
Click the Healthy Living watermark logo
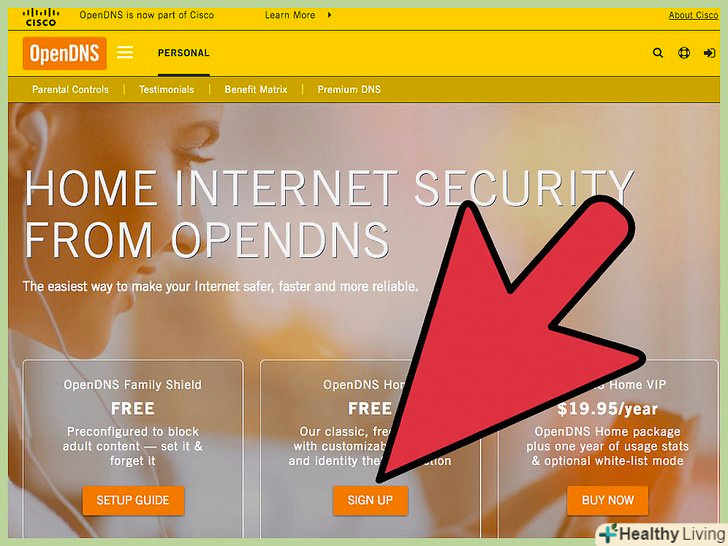[x=663, y=533]
